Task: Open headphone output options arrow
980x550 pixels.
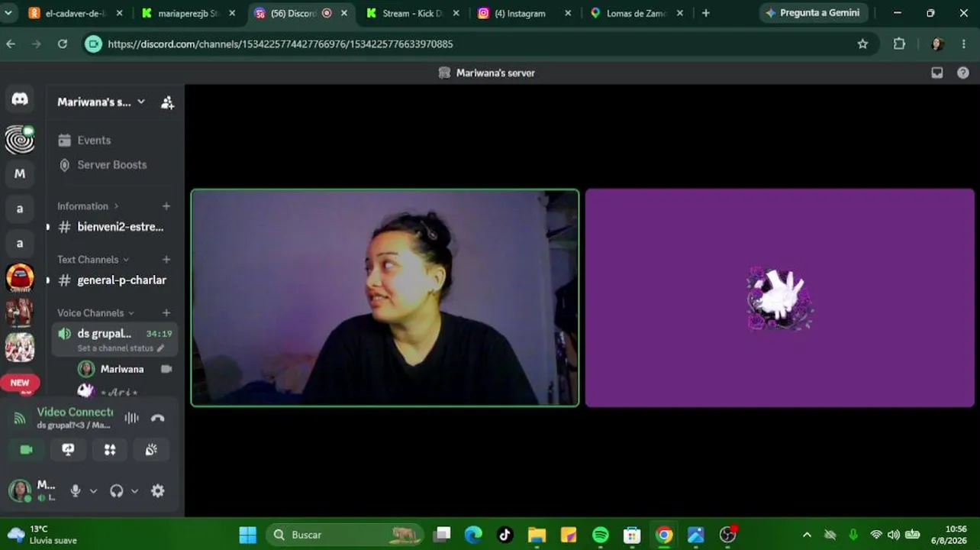Action: click(x=134, y=491)
